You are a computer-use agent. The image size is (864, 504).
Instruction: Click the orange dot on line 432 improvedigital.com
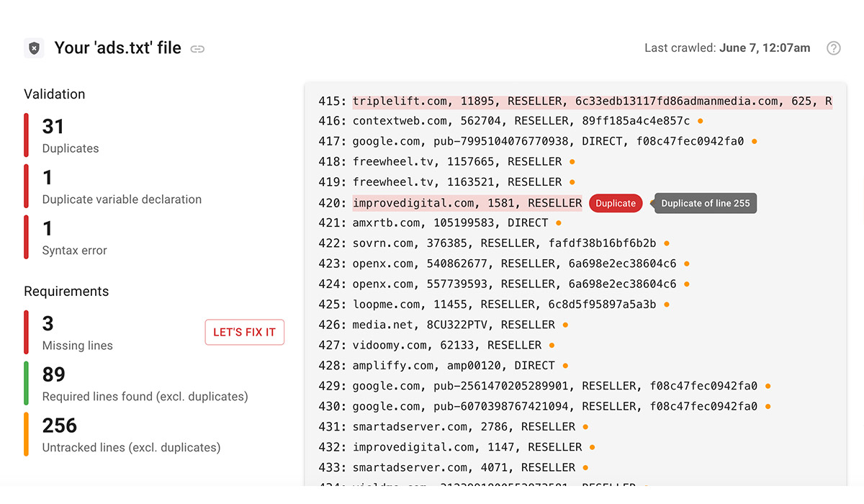593,448
